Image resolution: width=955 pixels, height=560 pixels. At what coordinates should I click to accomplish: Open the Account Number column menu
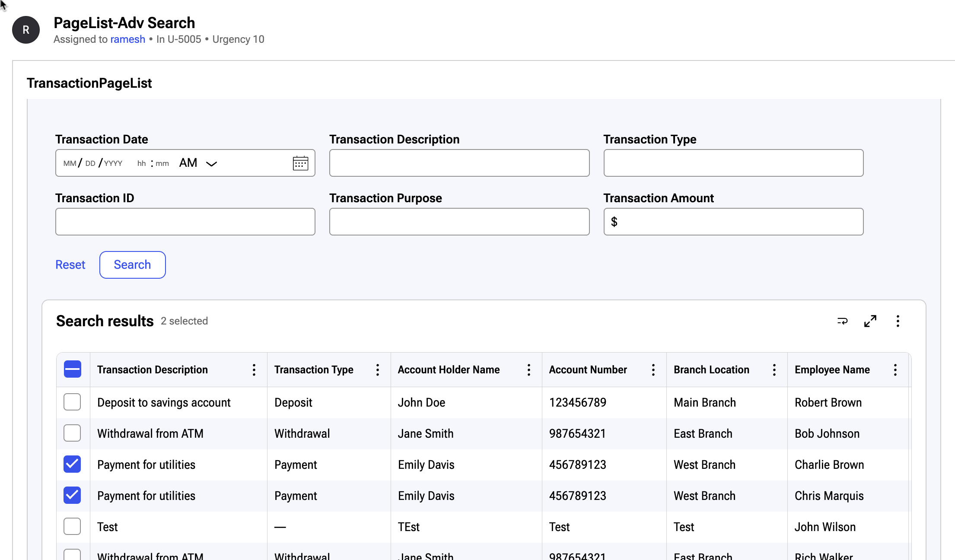point(653,370)
